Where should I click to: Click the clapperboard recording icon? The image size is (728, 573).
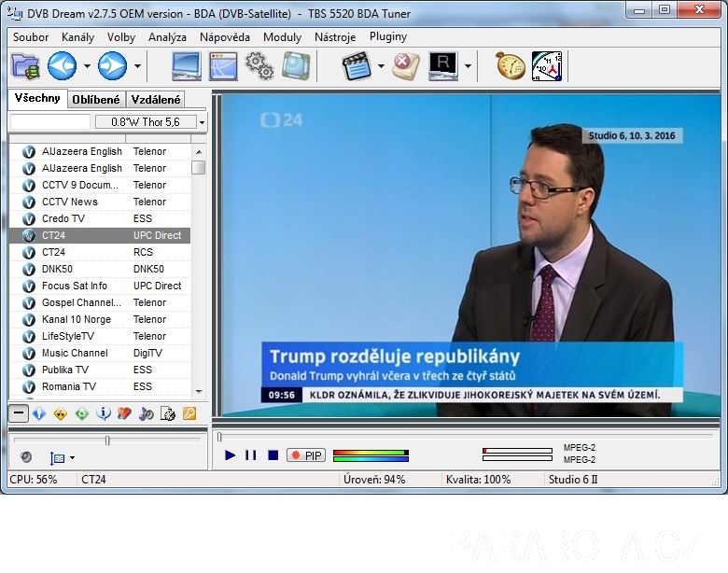(357, 66)
